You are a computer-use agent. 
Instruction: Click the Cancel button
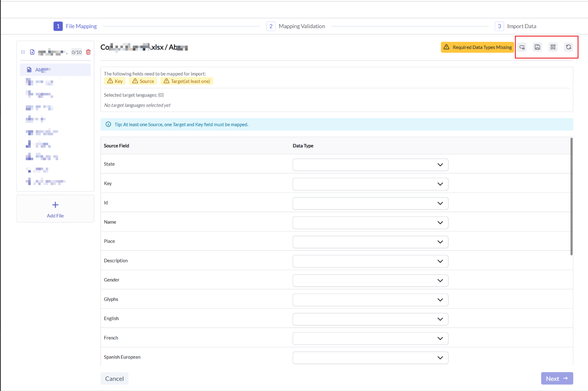[114, 379]
